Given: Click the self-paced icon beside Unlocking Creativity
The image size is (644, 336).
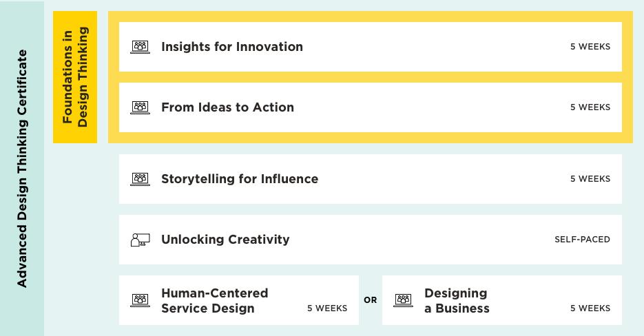Looking at the screenshot, I should [x=140, y=240].
